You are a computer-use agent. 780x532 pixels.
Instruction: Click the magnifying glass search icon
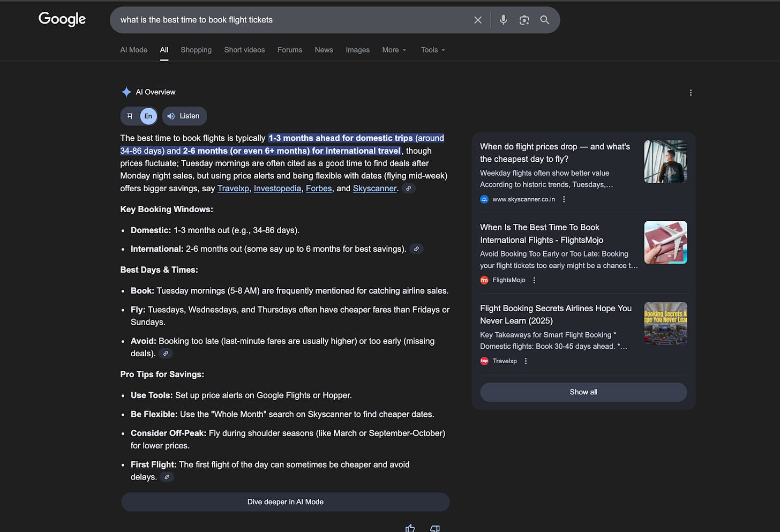tap(545, 20)
